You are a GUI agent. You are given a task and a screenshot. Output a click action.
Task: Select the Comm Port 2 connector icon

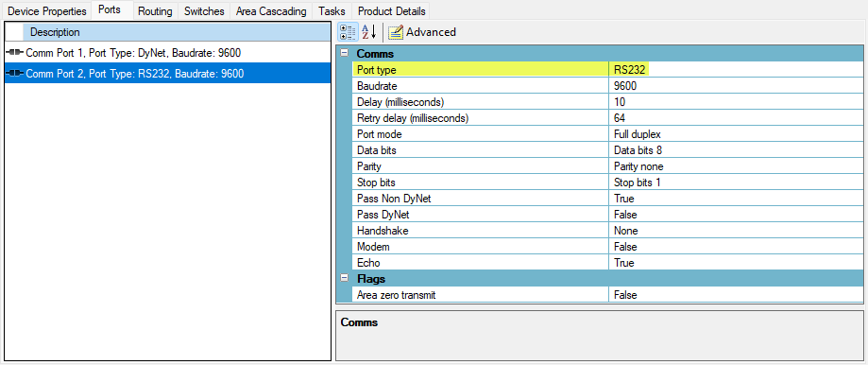(15, 74)
